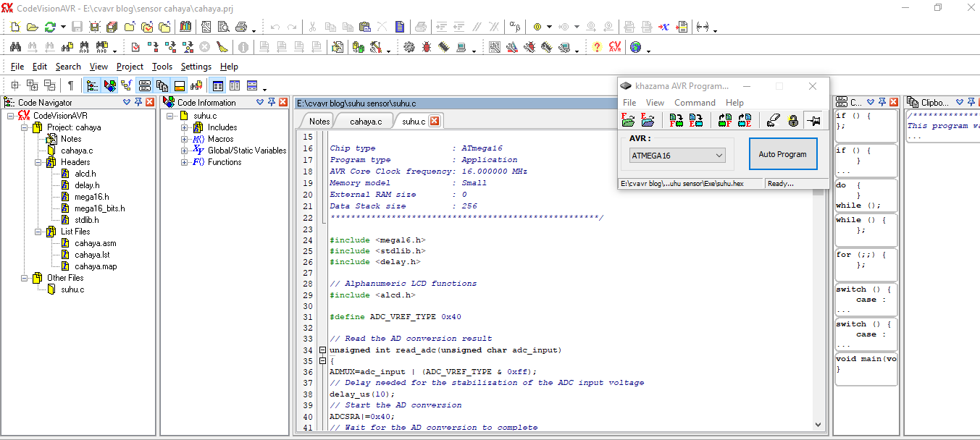This screenshot has width=980, height=440.
Task: Click the globe web icon in toolbar
Action: (x=635, y=47)
